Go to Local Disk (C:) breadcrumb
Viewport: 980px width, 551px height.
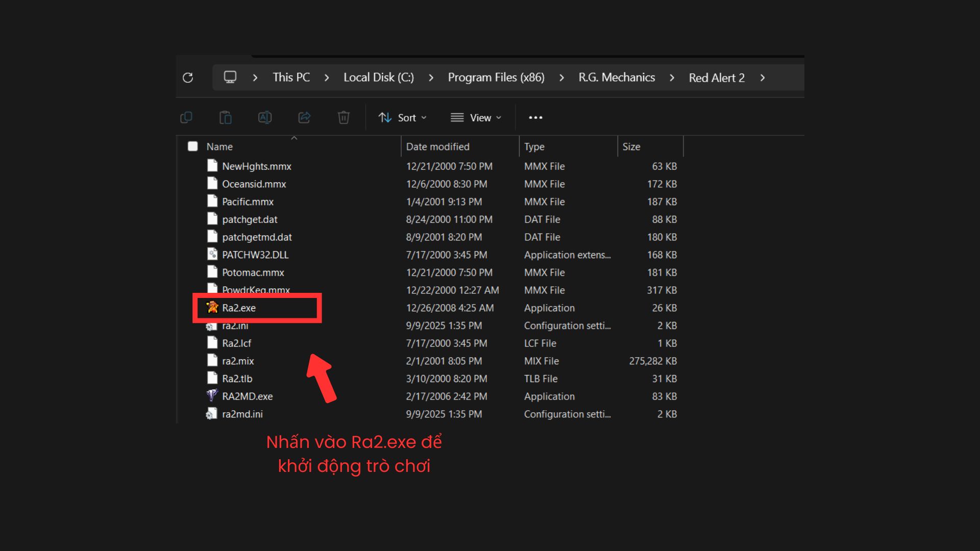point(379,78)
